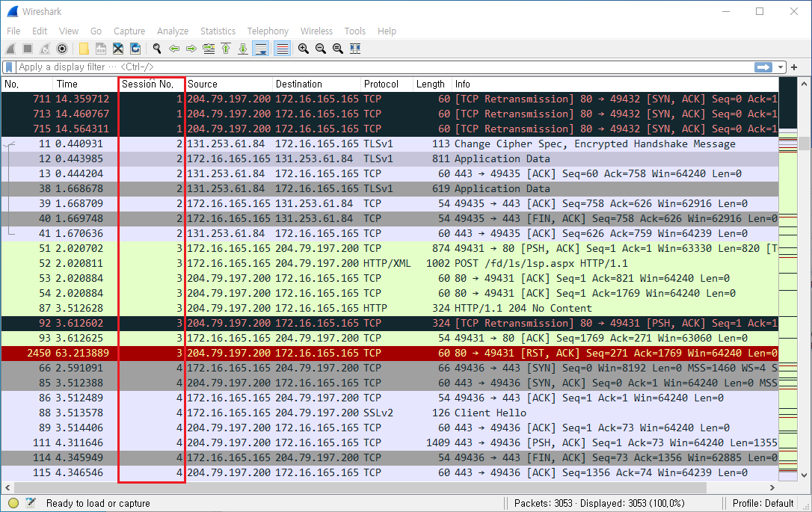
Task: Open the Edit menu
Action: (40, 31)
